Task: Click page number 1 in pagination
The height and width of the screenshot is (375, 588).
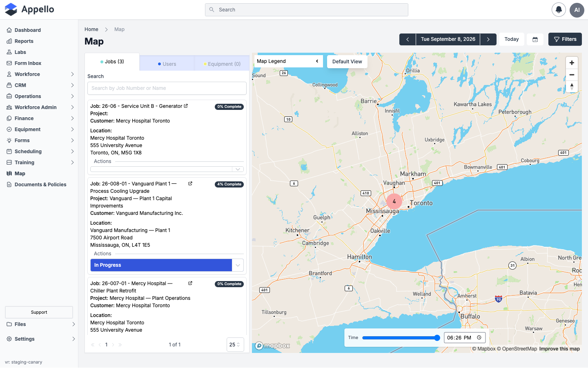Action: pos(107,345)
